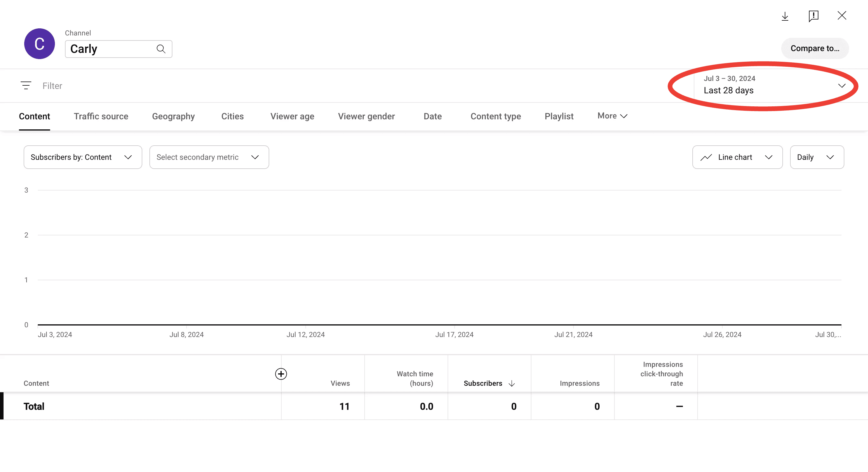Screen dimensions: 868x472
Task: Go to the Content type tab
Action: coord(496,116)
